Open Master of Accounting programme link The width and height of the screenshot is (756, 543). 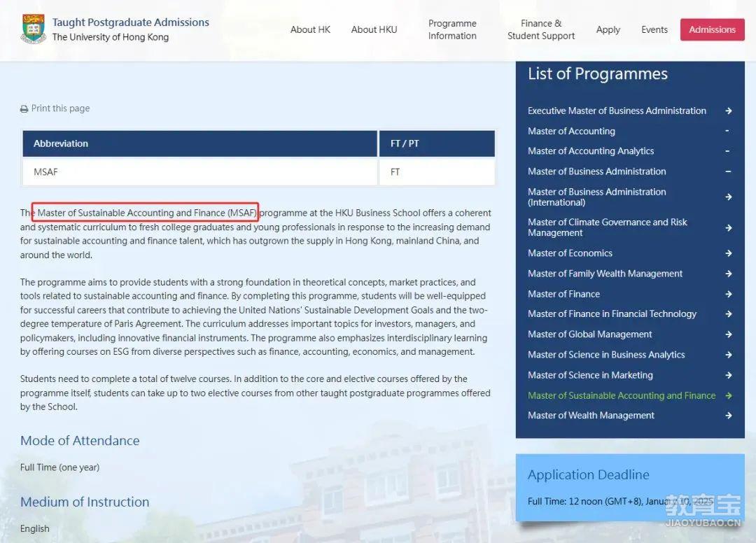coord(571,131)
